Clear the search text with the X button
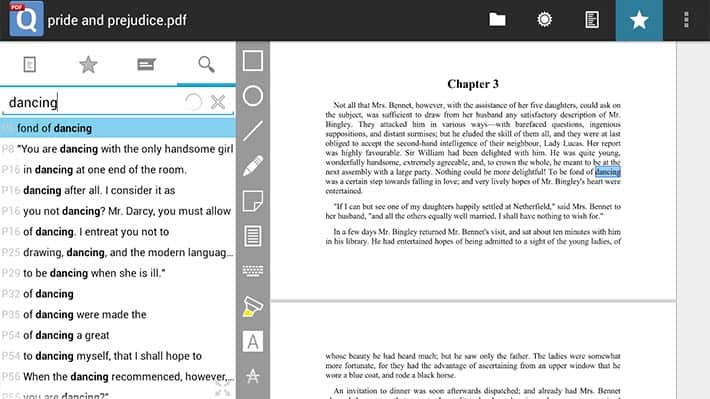710x399 pixels. 218,102
